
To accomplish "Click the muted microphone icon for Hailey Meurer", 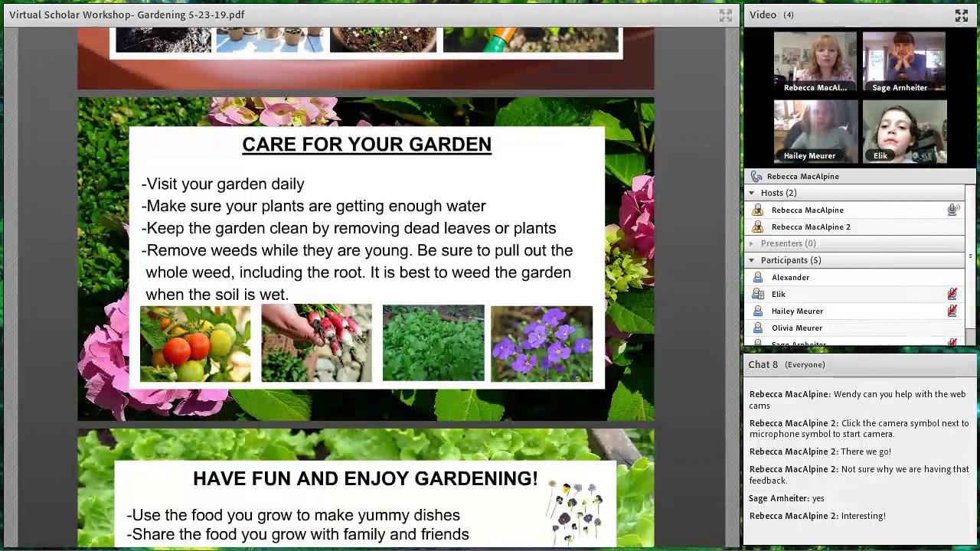I will pos(952,311).
